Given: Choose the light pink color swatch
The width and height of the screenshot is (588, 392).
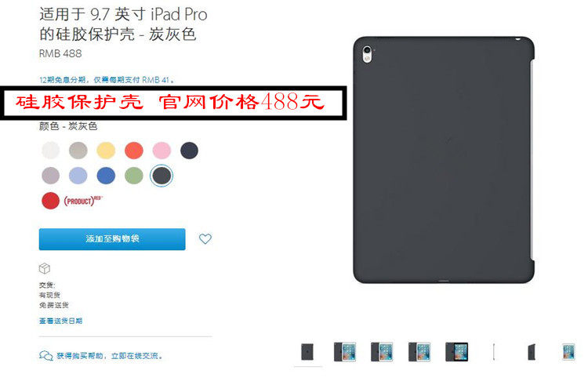Looking at the screenshot, I should coord(162,151).
